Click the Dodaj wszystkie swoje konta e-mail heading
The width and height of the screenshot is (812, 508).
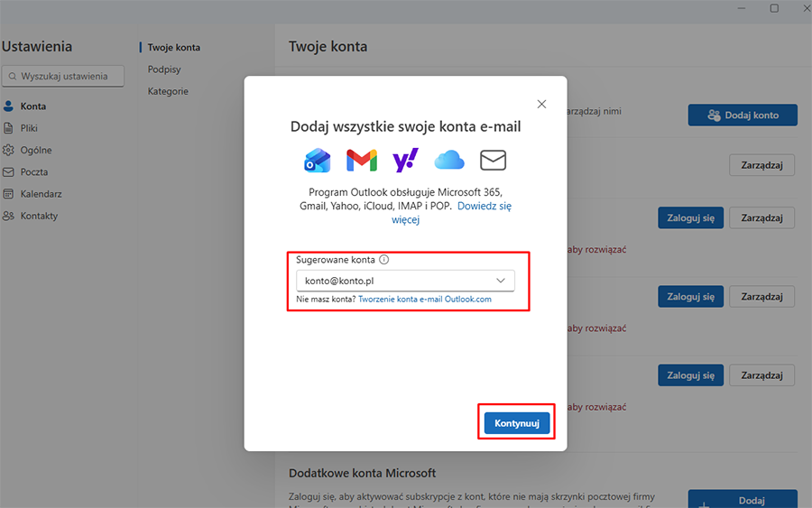(405, 126)
